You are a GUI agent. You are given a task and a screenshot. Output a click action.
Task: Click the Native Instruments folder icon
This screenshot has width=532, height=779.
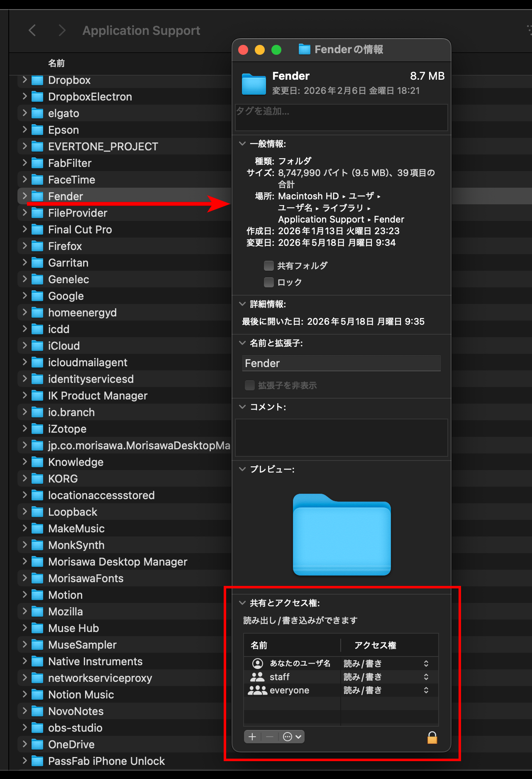click(x=37, y=661)
